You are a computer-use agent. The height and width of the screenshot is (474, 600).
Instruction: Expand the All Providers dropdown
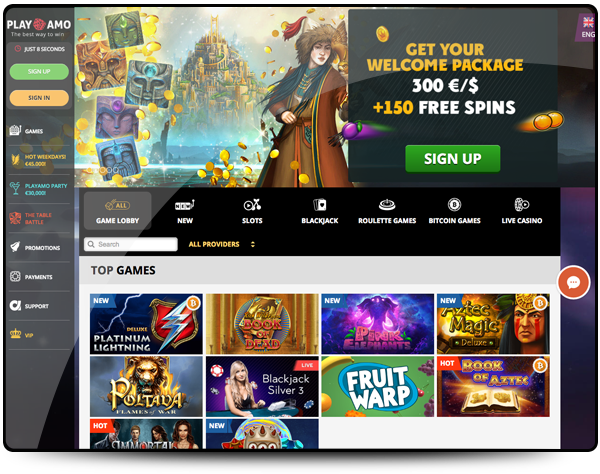point(222,244)
